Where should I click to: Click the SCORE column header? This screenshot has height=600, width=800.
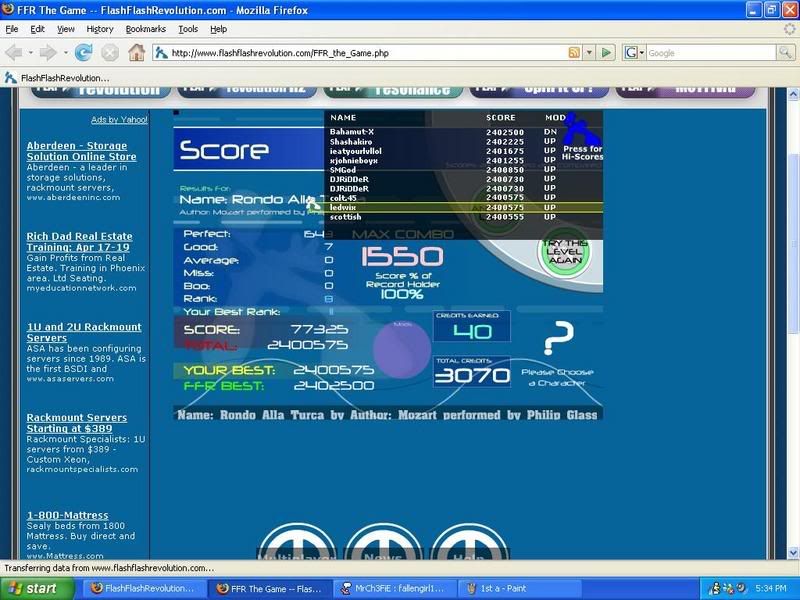pos(501,117)
